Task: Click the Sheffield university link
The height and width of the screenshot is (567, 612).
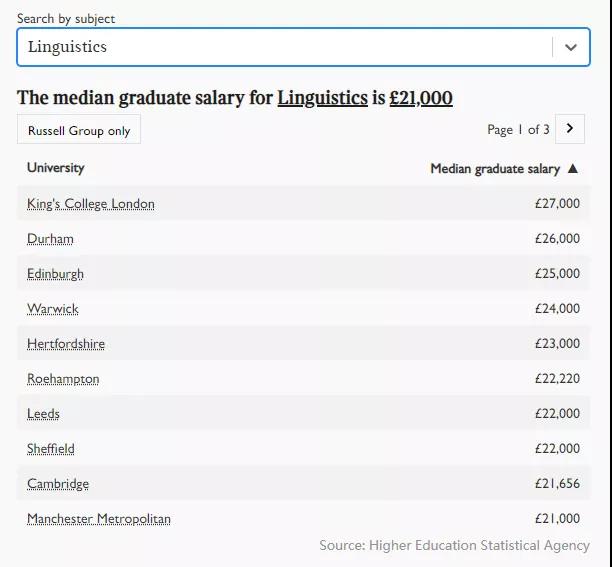Action: pyautogui.click(x=51, y=449)
